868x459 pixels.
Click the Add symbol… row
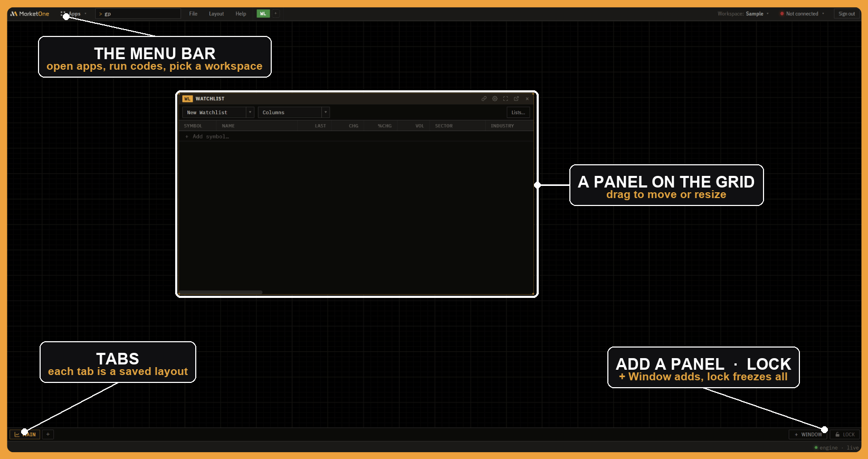(357, 136)
